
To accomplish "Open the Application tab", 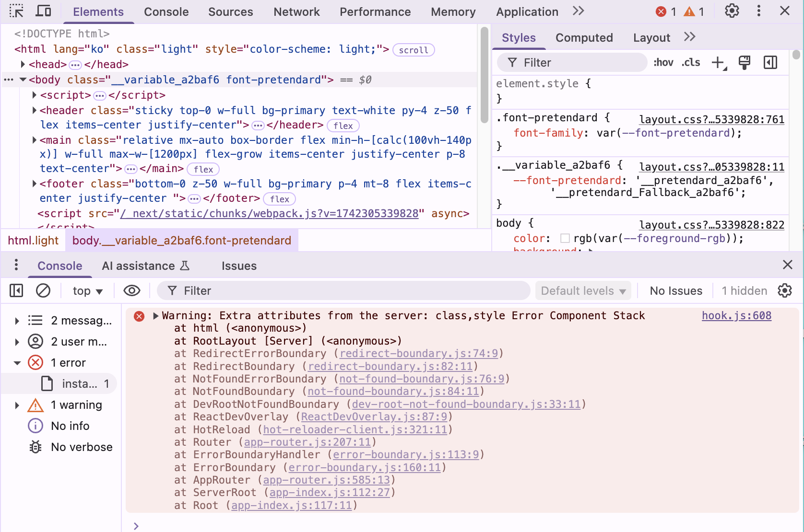I will tap(527, 12).
